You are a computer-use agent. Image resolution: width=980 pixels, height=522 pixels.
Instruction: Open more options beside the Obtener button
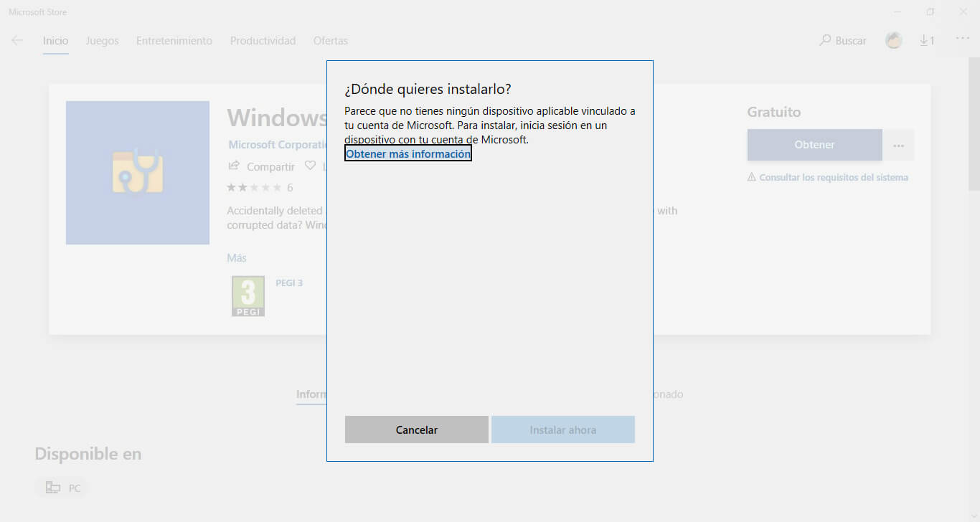pyautogui.click(x=899, y=145)
